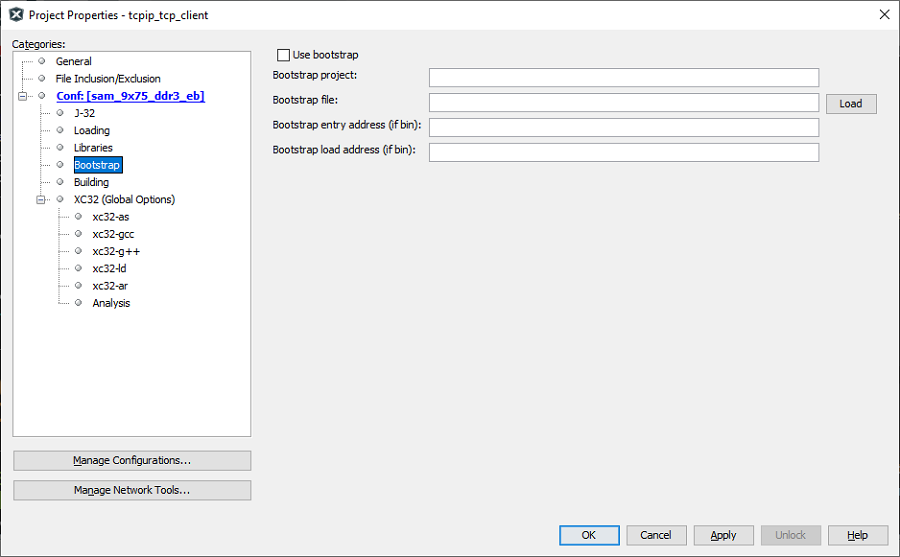This screenshot has width=900, height=557.
Task: Open File Inclusion/Exclusion category
Action: [x=108, y=79]
